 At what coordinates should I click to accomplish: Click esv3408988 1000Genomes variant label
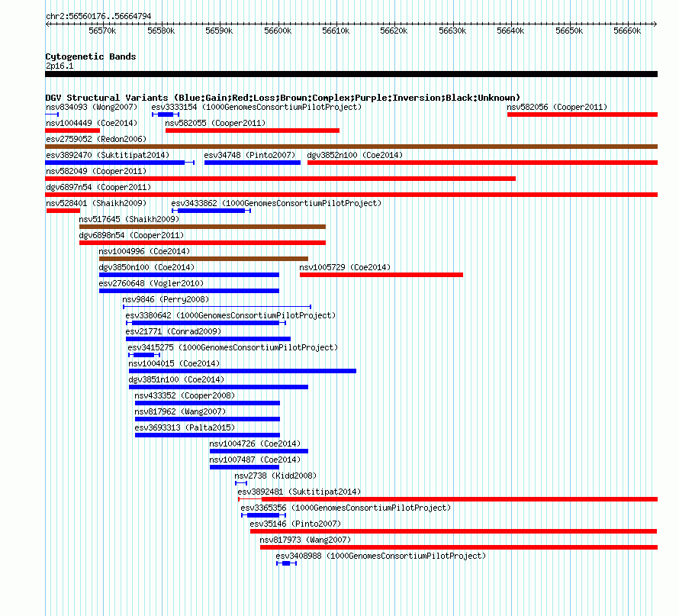click(381, 556)
